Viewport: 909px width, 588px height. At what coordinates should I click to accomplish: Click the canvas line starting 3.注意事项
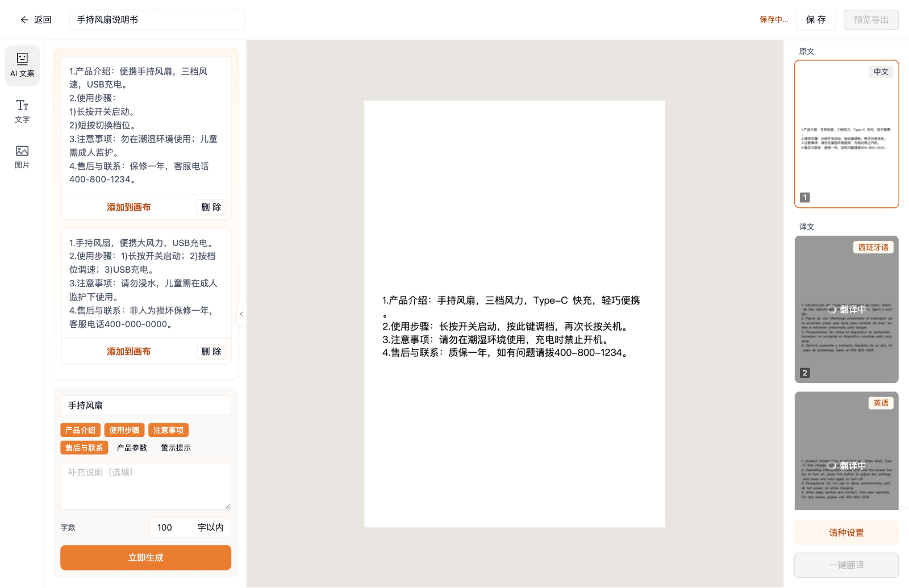click(497, 340)
